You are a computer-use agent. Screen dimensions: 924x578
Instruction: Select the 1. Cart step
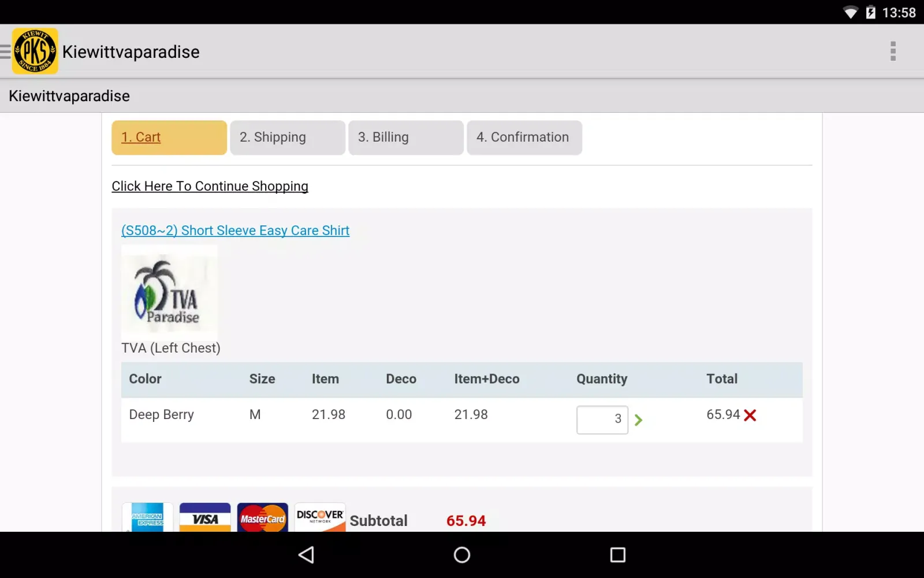[x=169, y=138]
